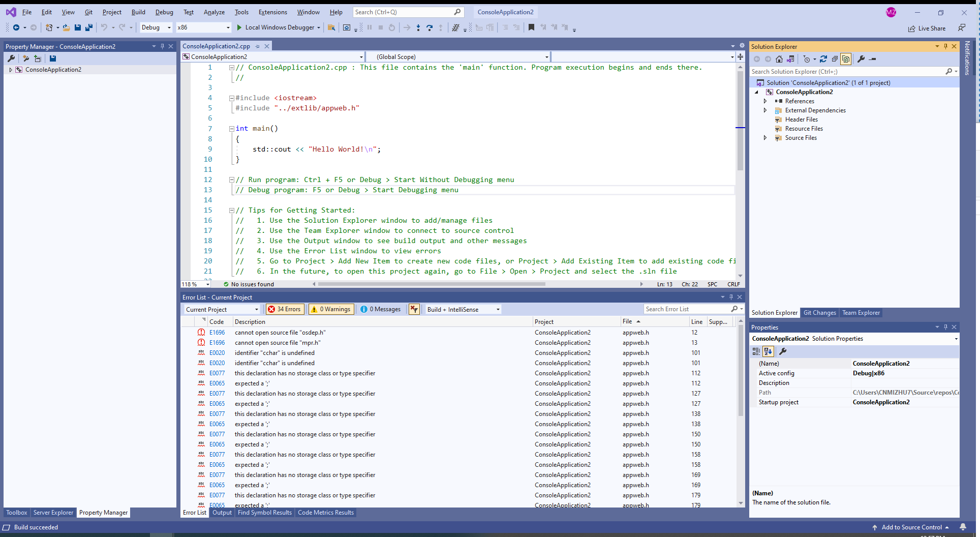Toggle auto-hide pin on Solution Explorer
The image size is (980, 537).
(945, 46)
